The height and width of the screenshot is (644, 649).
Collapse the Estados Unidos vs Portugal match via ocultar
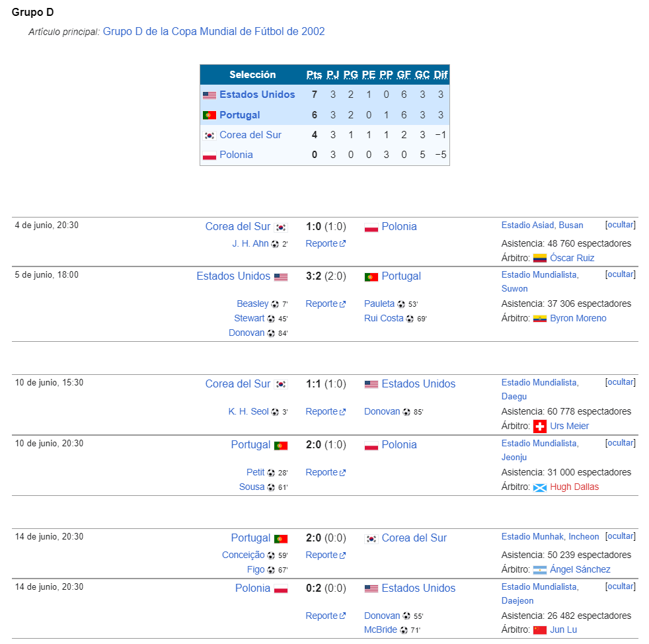(620, 274)
